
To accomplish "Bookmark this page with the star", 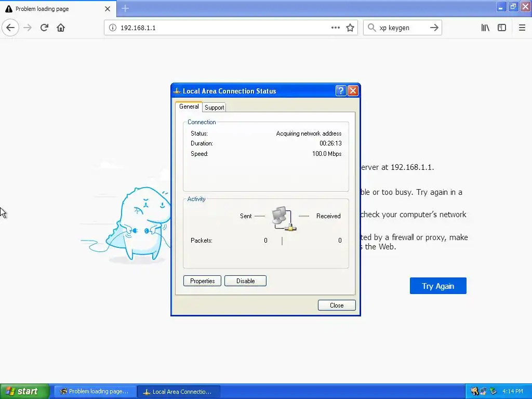I will coord(350,28).
